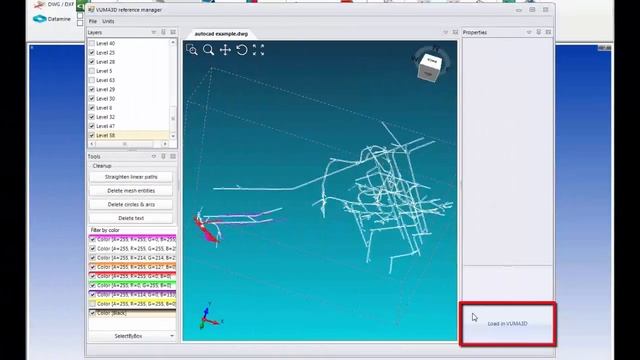The image size is (640, 360).
Task: Click Delete circles & arcs button
Action: [131, 204]
